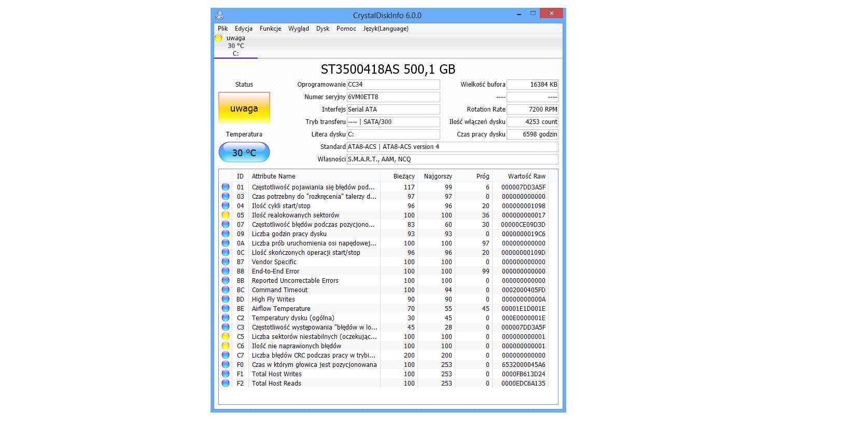Click blue status orb for attribute 07

point(226,224)
